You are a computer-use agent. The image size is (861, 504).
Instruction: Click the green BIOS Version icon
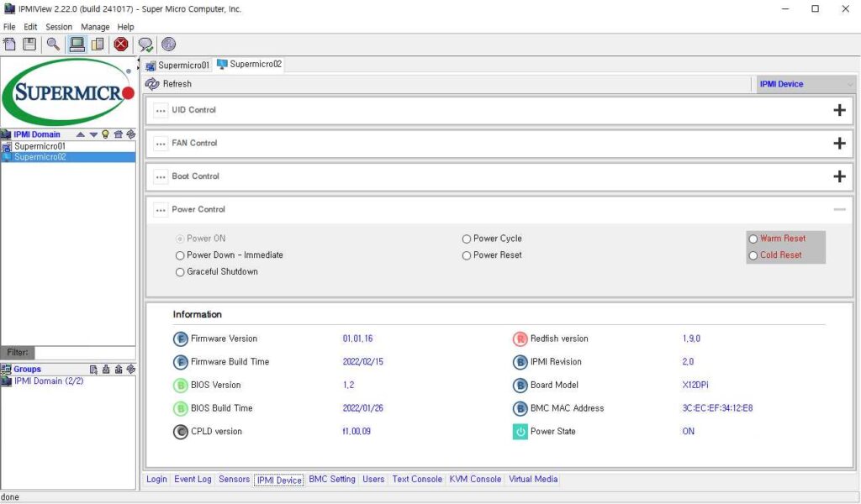tap(181, 385)
